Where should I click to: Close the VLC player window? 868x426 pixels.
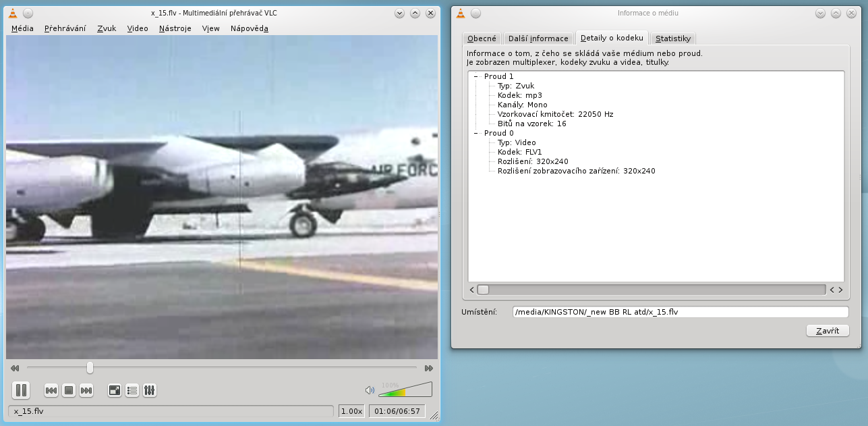[x=430, y=13]
